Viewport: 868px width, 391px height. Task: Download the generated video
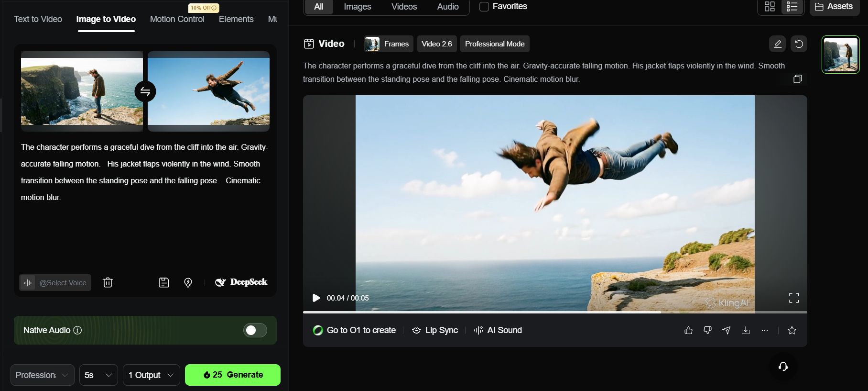[746, 330]
